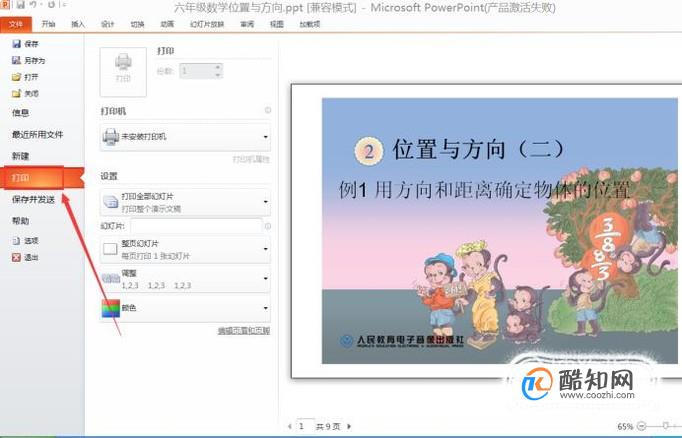
Task: Click the 65% zoom level text
Action: (625, 426)
